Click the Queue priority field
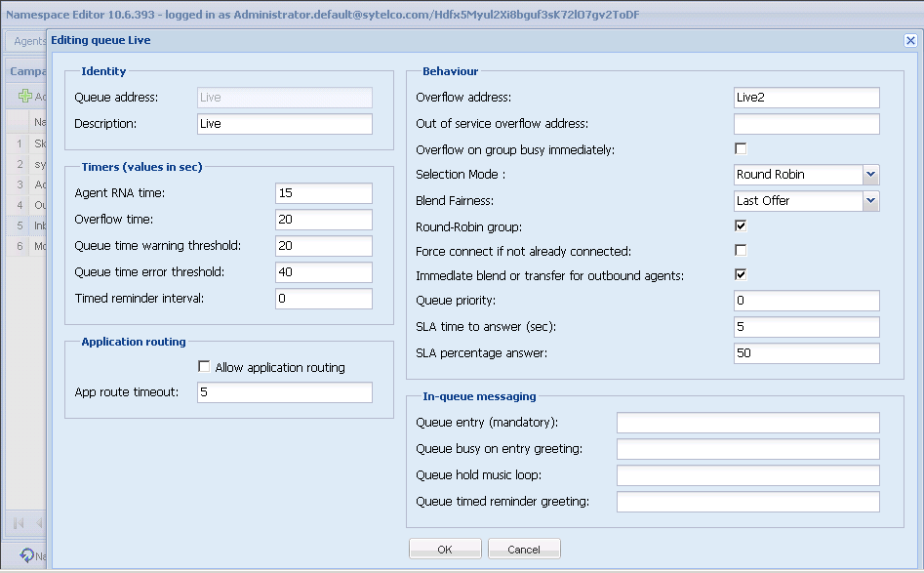 pos(807,301)
